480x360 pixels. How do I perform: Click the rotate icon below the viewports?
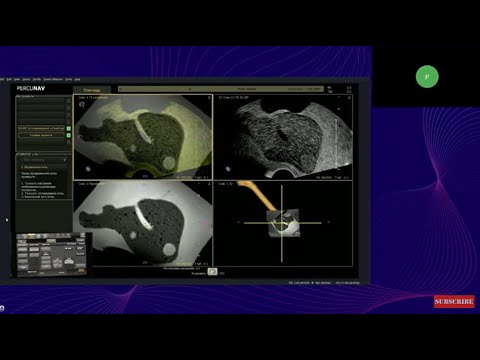[212, 272]
